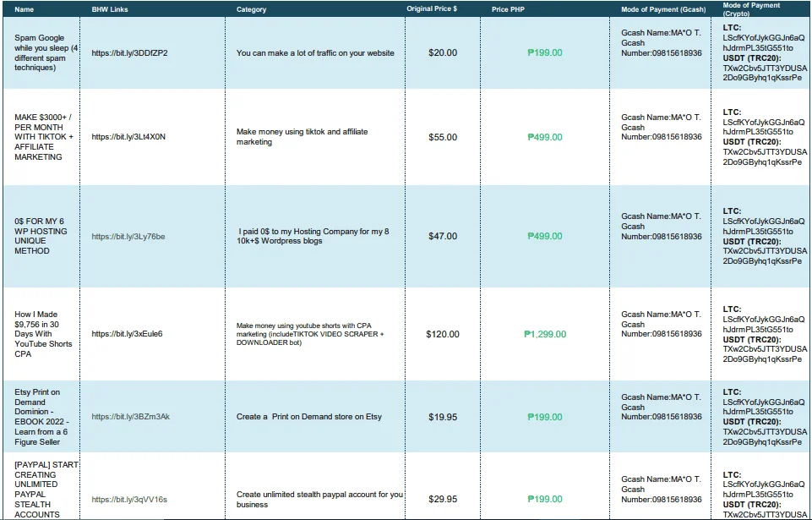Image resolution: width=812 pixels, height=520 pixels.
Task: Click ₱199.00 in the Etsy row
Action: (545, 418)
